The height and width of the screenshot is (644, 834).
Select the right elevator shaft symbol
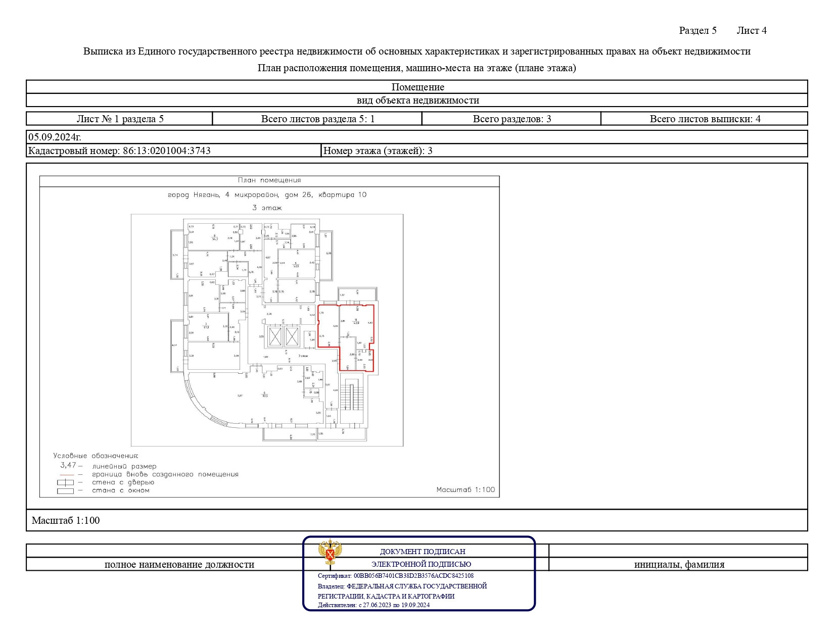tap(292, 337)
